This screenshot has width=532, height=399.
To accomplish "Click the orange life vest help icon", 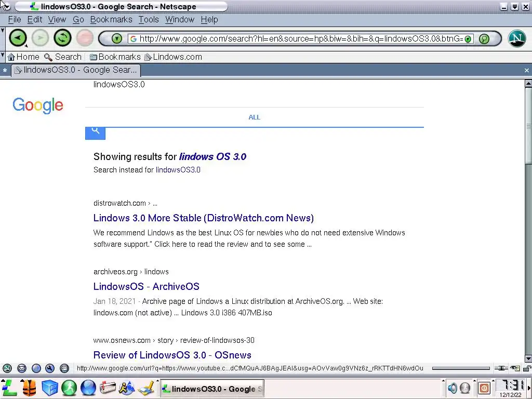I will 29,388.
